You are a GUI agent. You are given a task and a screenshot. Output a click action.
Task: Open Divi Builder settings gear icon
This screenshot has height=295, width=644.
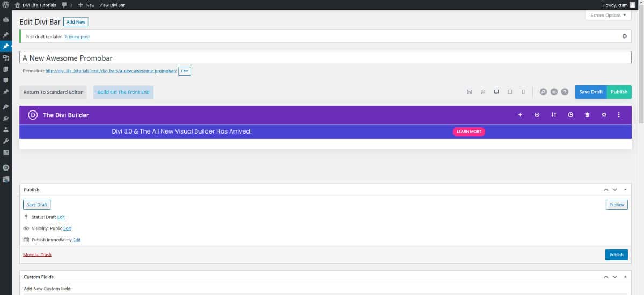tap(604, 115)
